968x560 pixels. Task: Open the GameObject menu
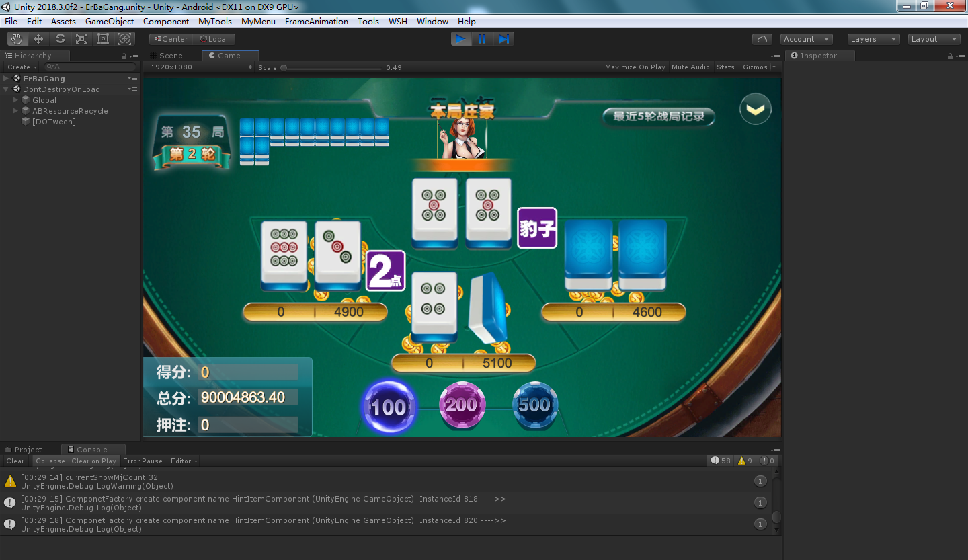click(x=110, y=22)
